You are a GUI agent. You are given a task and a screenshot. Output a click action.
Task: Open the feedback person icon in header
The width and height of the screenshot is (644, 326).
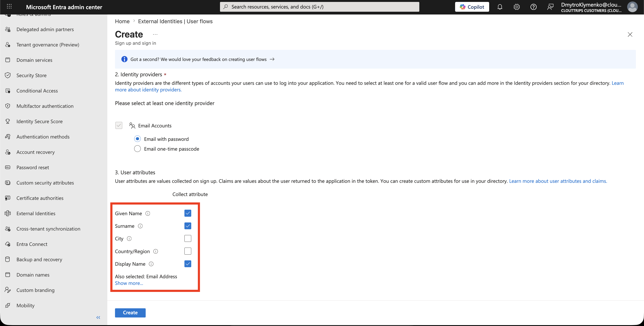coord(550,7)
